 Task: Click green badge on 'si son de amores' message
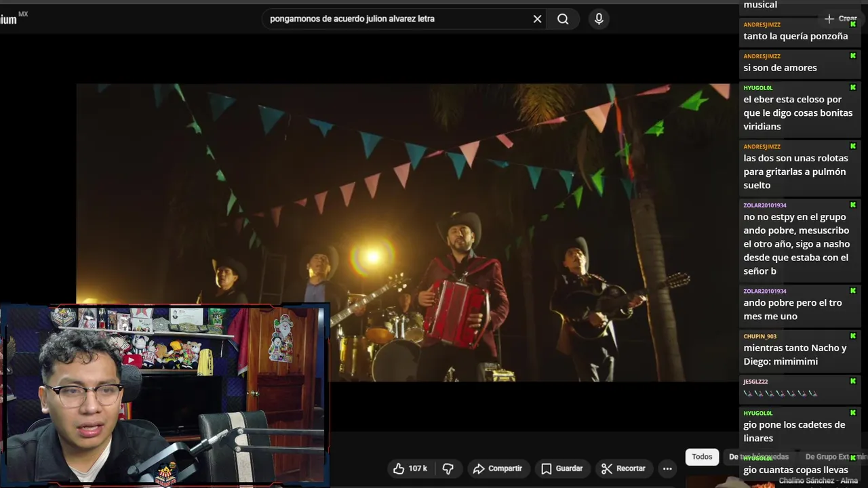click(x=853, y=56)
